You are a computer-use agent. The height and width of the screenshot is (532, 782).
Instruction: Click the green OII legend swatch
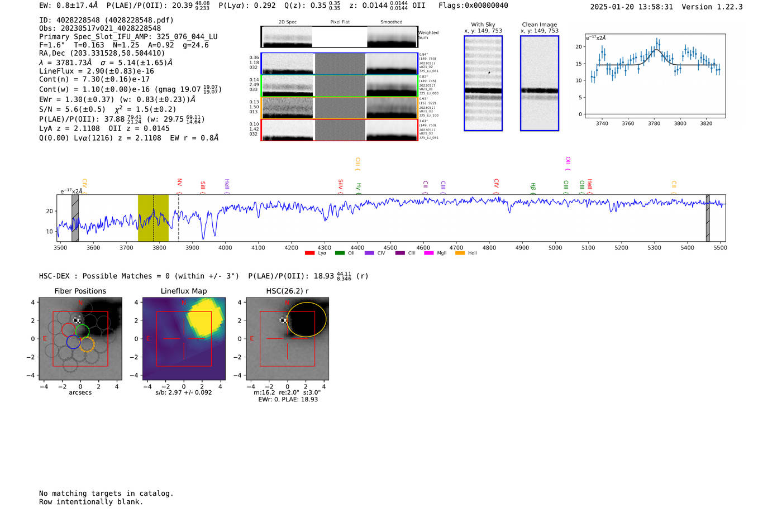pyautogui.click(x=340, y=253)
